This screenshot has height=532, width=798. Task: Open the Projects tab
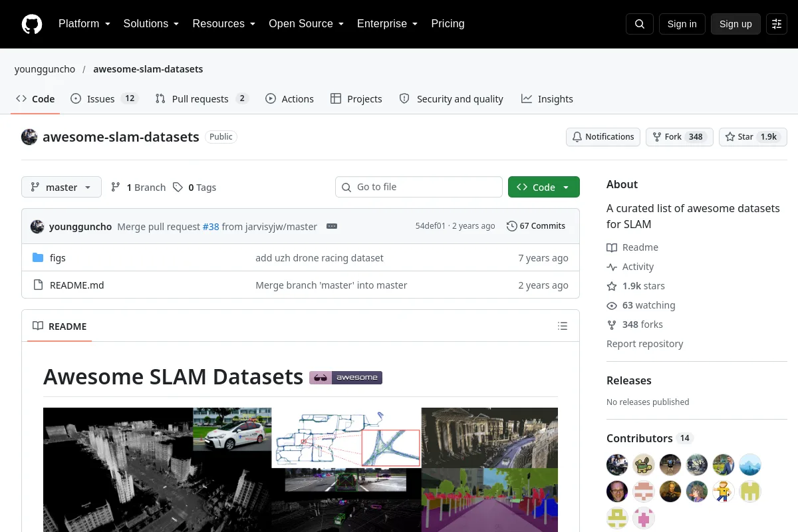pyautogui.click(x=356, y=98)
